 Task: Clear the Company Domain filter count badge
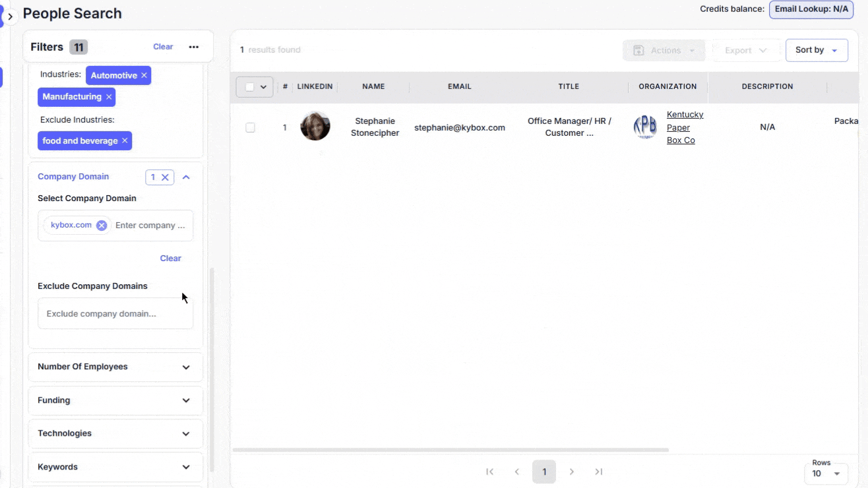click(x=166, y=177)
